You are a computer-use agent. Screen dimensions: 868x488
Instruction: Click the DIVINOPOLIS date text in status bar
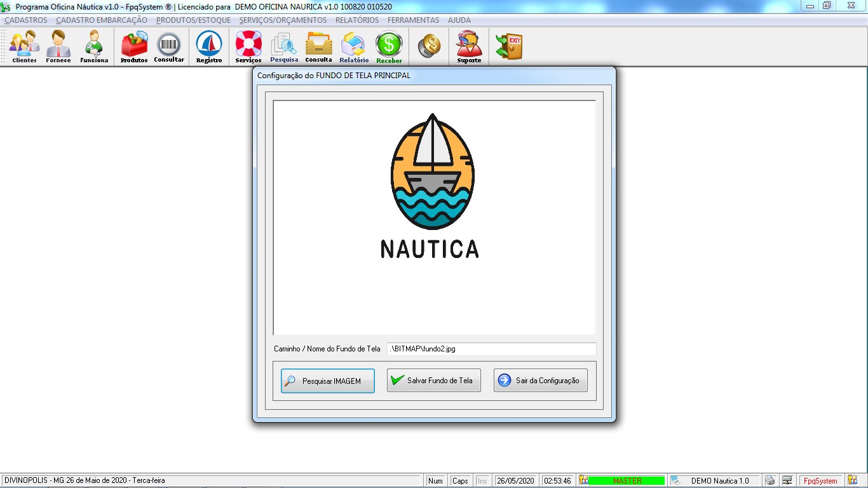point(85,480)
